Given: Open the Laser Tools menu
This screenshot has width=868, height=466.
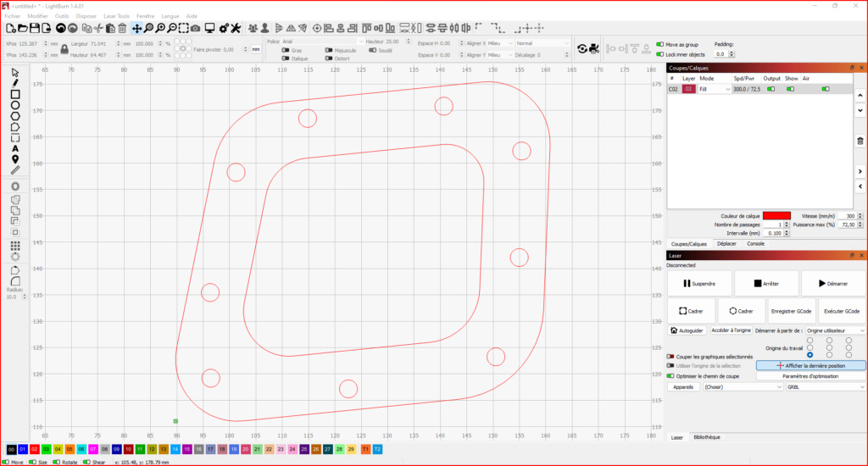Looking at the screenshot, I should (x=116, y=16).
